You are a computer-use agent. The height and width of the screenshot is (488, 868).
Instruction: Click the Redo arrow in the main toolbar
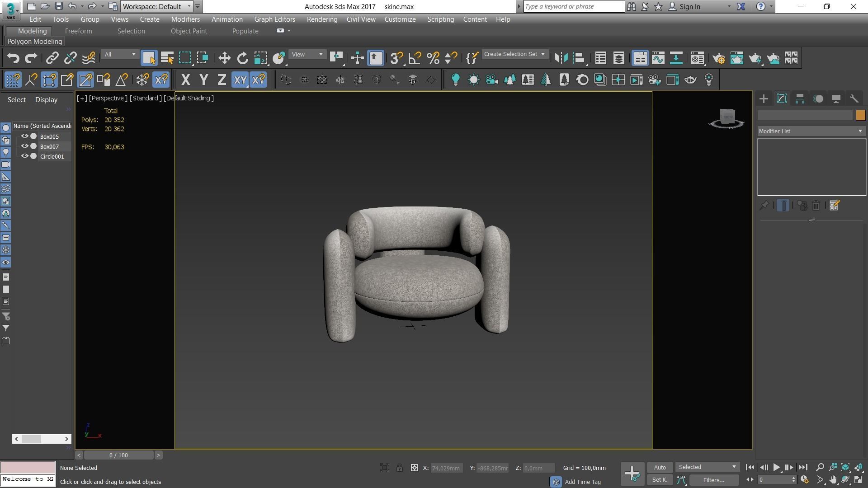click(31, 58)
